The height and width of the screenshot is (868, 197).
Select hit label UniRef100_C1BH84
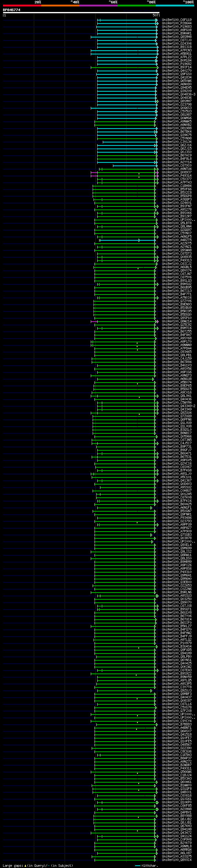pyautogui.click(x=177, y=186)
